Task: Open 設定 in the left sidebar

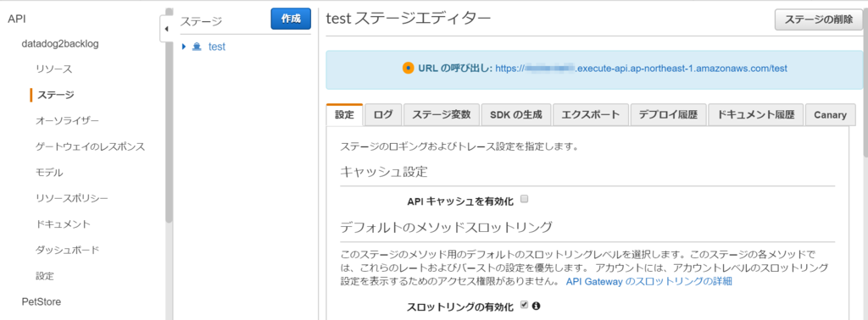Action: pos(45,275)
